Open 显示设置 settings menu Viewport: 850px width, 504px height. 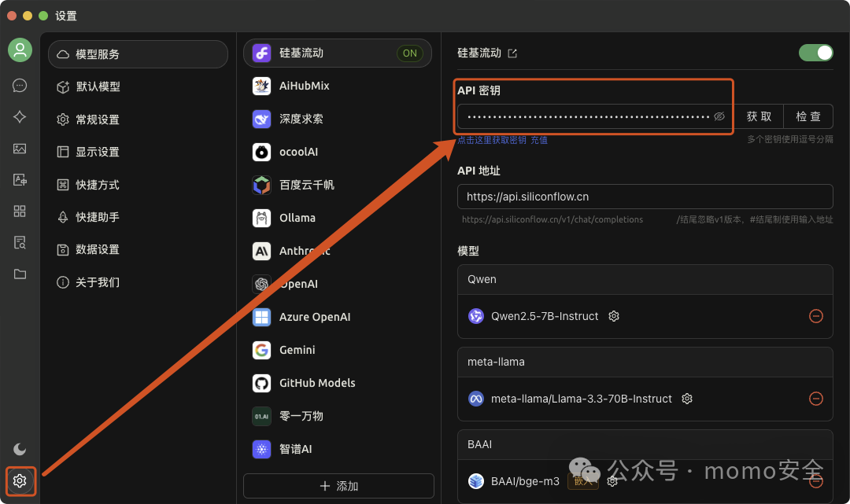138,152
